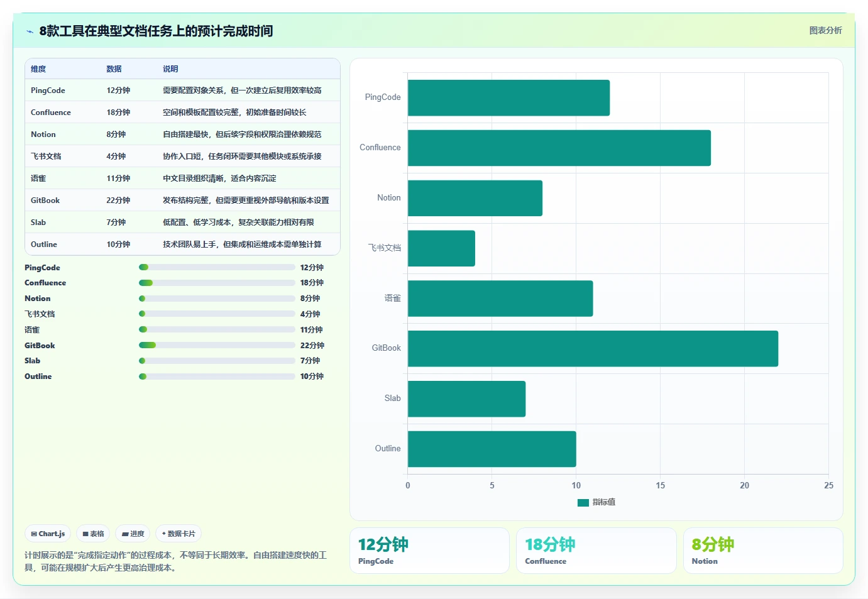Screen dimensions: 868x599
Task: Open the 18分钟 Confluence summary card
Action: tap(596, 551)
